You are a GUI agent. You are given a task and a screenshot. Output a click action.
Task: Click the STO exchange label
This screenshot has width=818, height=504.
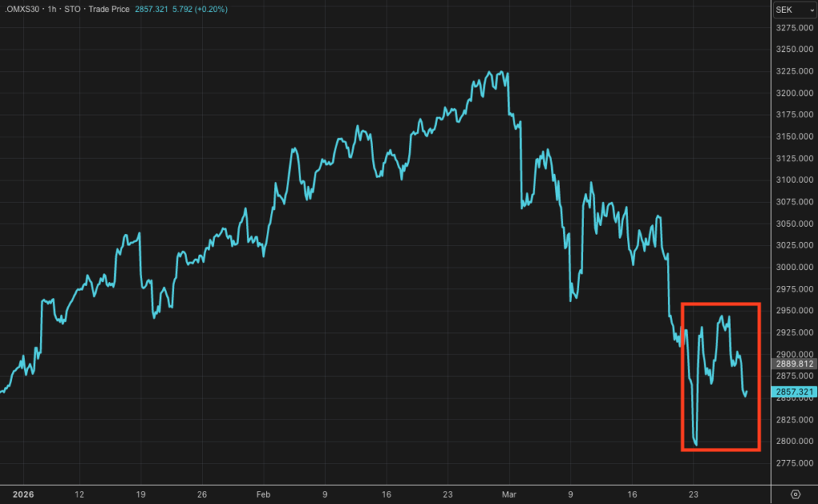[72, 10]
